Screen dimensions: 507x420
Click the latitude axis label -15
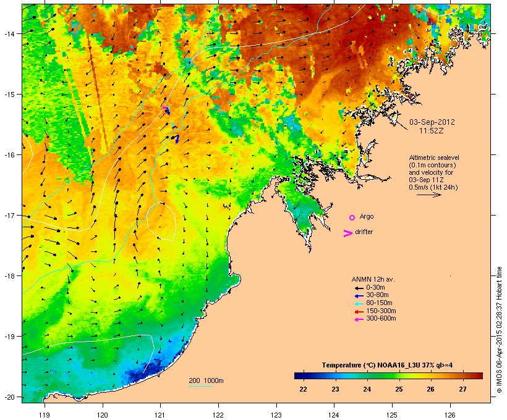click(x=9, y=94)
